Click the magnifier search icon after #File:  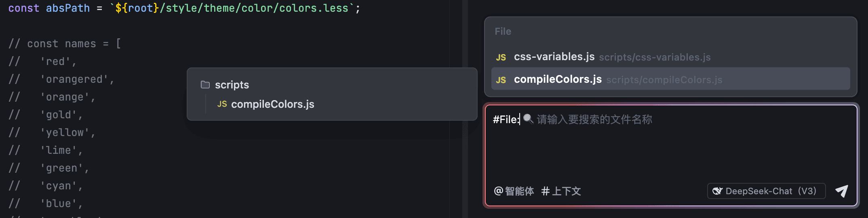(528, 119)
